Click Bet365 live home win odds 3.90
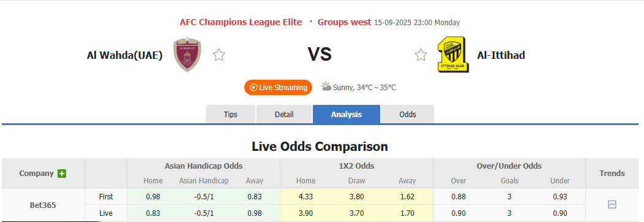644x222 pixels. (306, 213)
